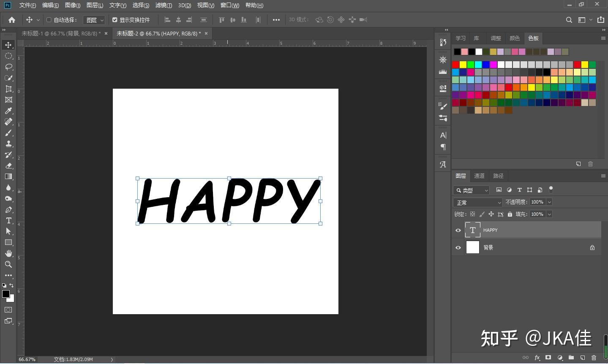
Task: Hide the HAPPY text layer
Action: coord(458,230)
